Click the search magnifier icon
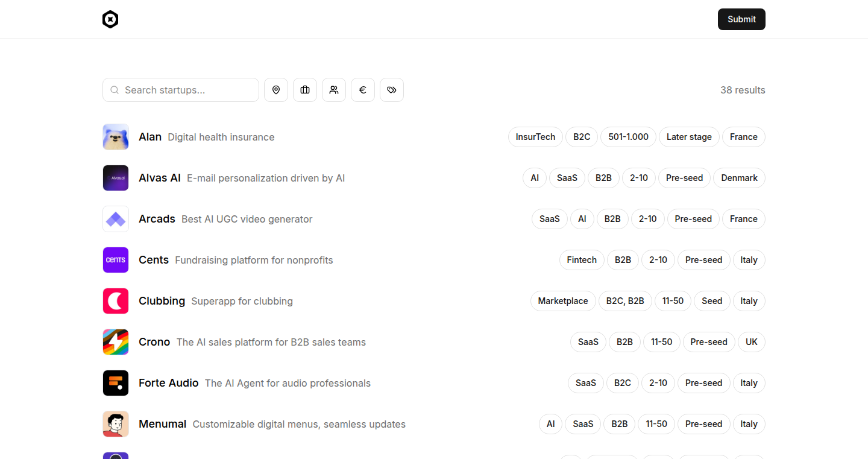Screen dimensions: 868x459 [x=115, y=90]
